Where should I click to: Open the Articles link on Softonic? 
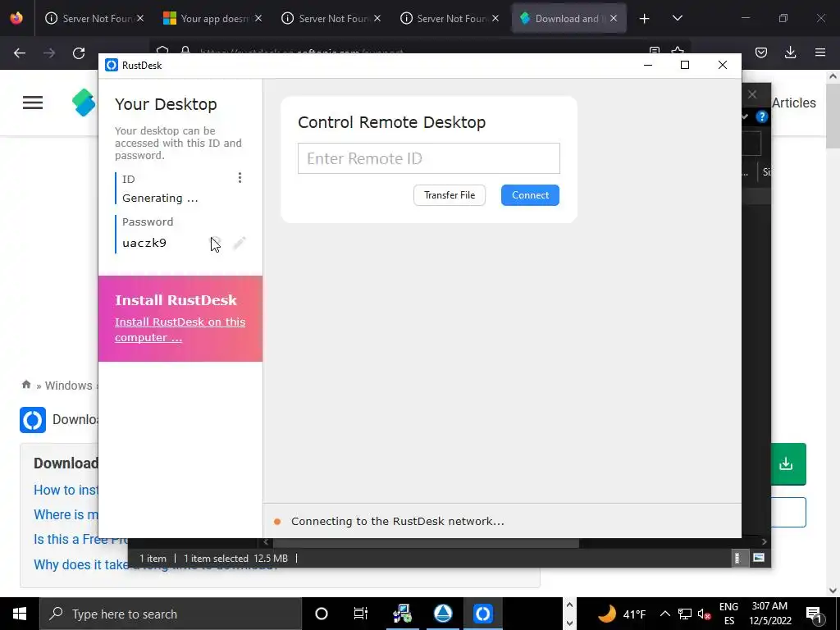tap(793, 103)
